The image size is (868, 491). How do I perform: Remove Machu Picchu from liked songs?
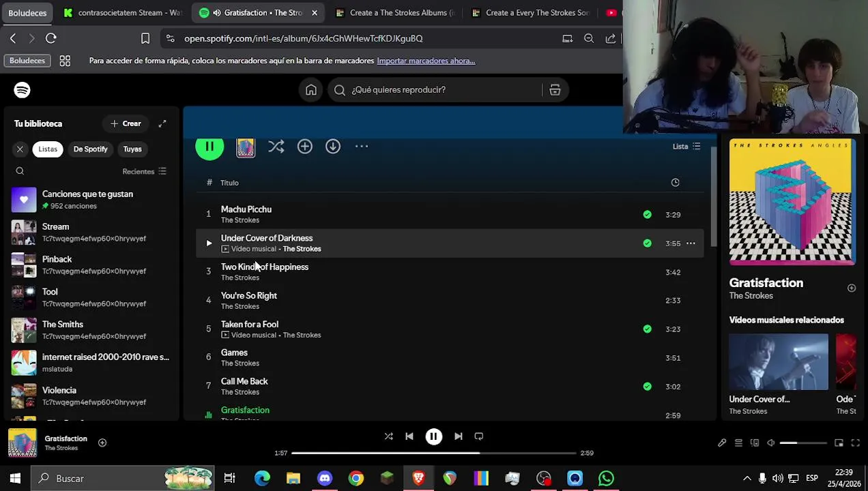click(x=647, y=215)
